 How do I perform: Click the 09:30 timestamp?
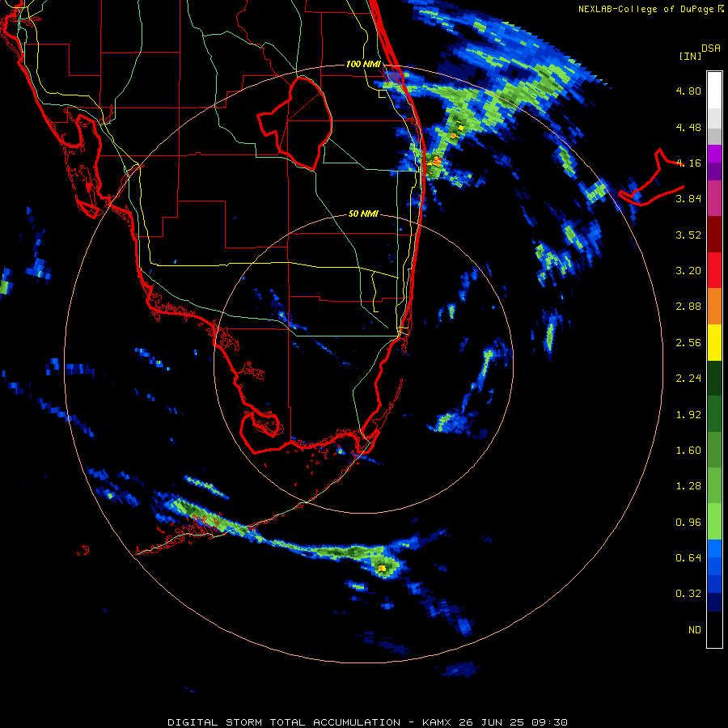[550, 722]
